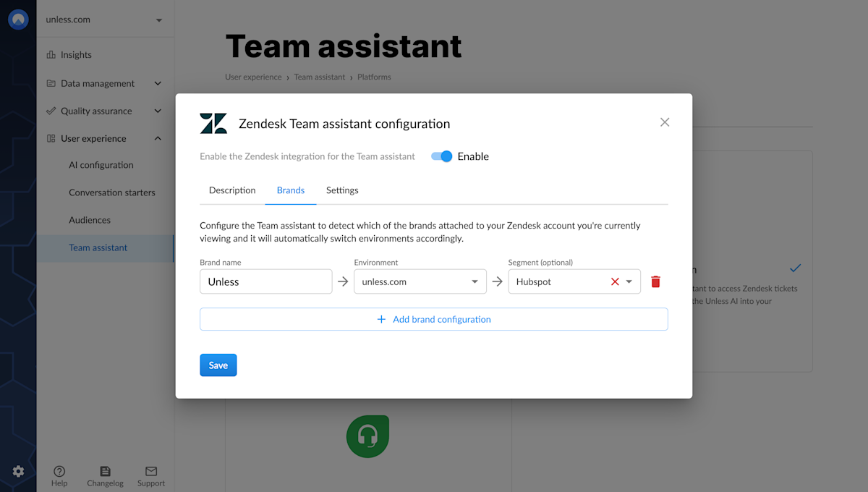This screenshot has height=492, width=868.
Task: Click the Zendesk logo in dialog
Action: tap(213, 124)
